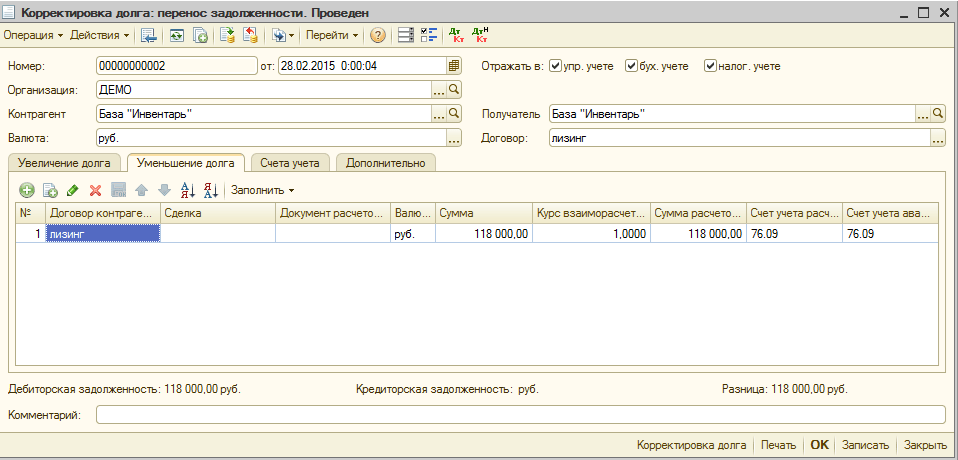Toggle the упр. учете checkbox
The width and height of the screenshot is (958, 460).
[x=556, y=66]
